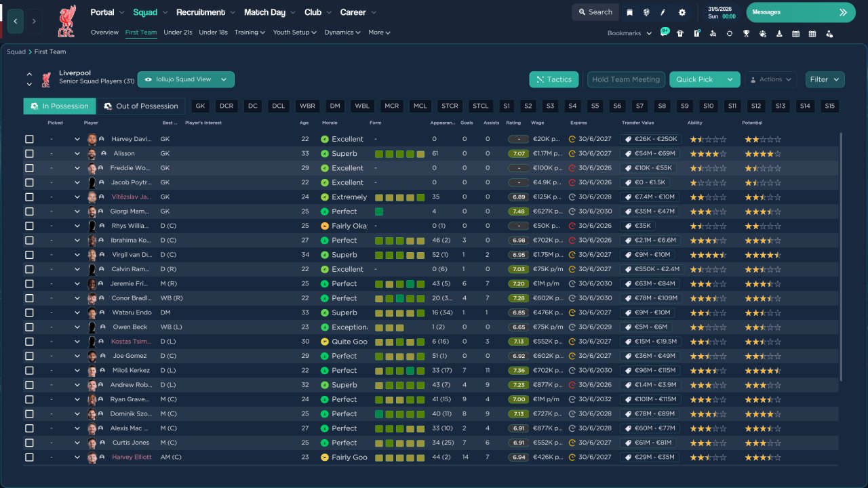Open the lollujo Squad View dropdown
The image size is (868, 488).
[186, 79]
